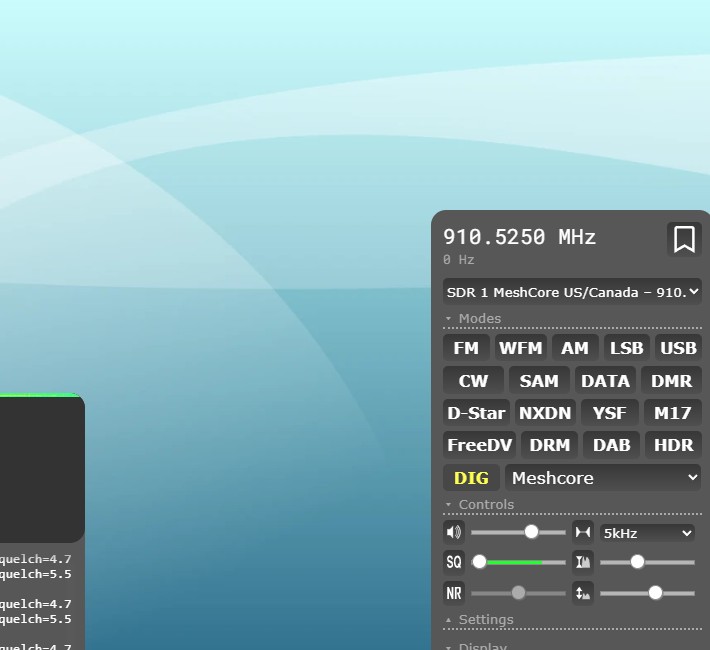Choose M17 mode

pyautogui.click(x=673, y=413)
